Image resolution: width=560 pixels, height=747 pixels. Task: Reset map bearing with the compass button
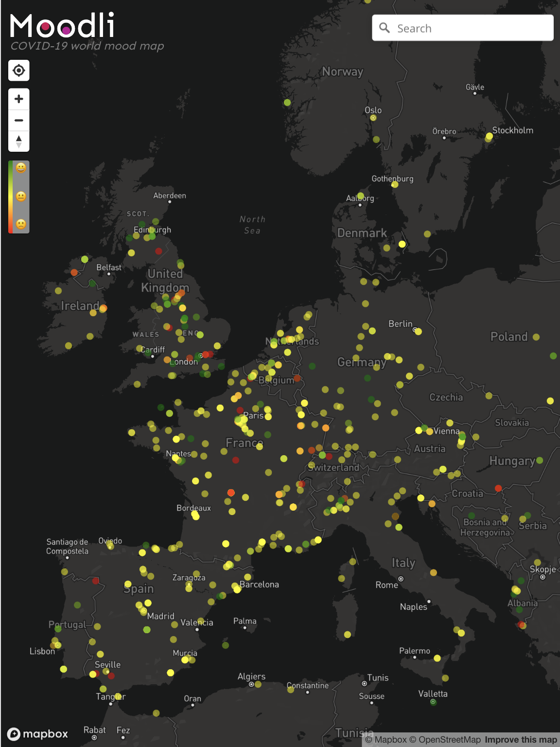19,142
